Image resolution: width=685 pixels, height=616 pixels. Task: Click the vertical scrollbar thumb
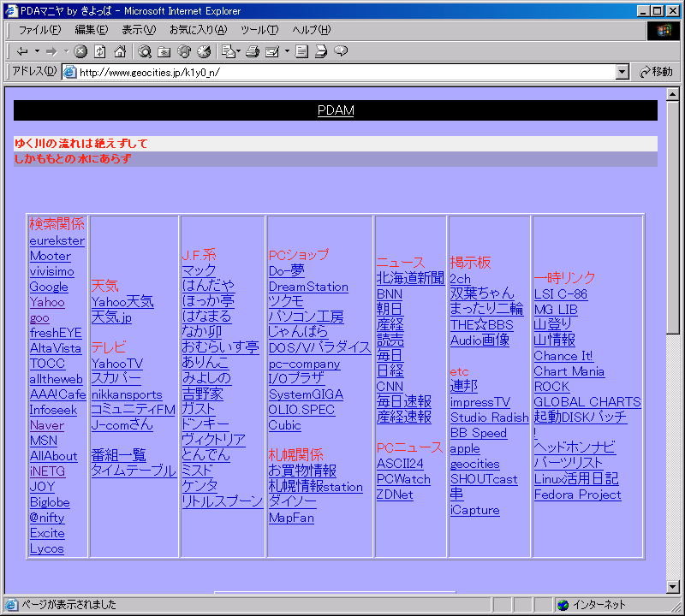point(673,217)
